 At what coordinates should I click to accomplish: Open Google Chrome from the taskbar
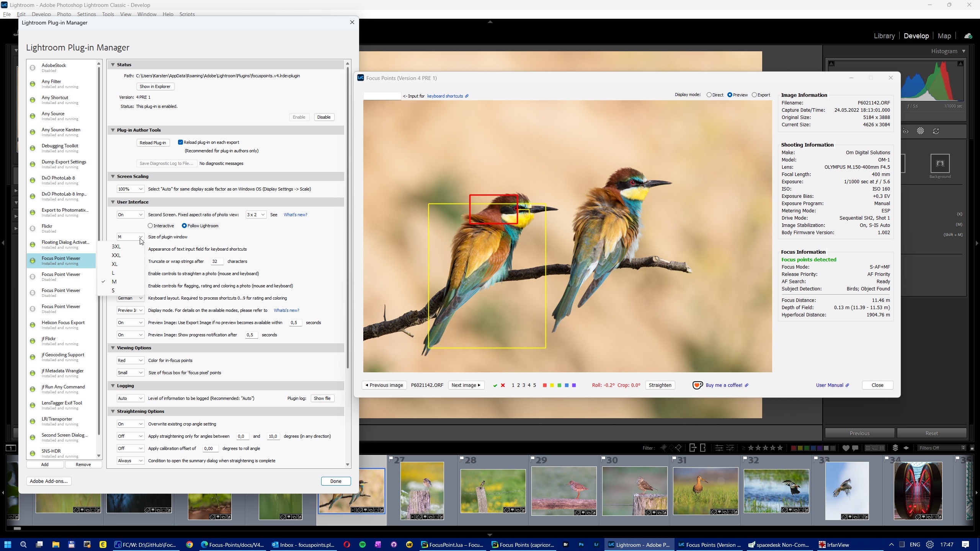click(189, 544)
